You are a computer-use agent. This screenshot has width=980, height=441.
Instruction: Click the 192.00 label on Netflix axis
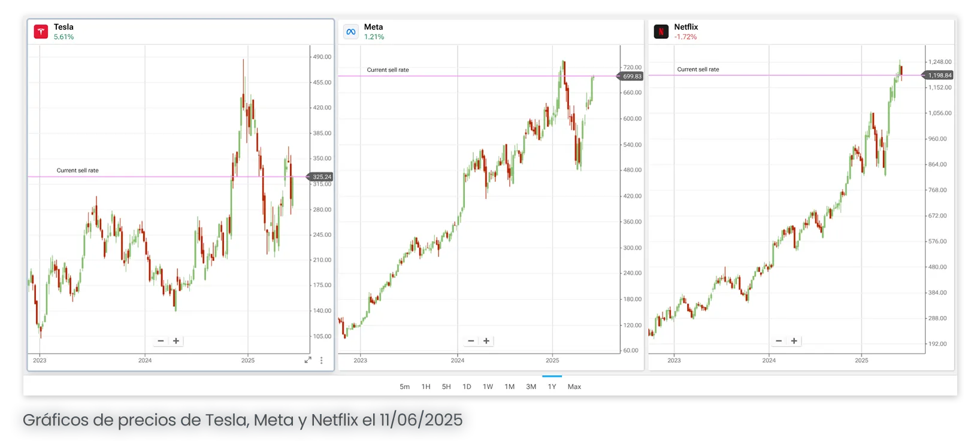tap(937, 344)
